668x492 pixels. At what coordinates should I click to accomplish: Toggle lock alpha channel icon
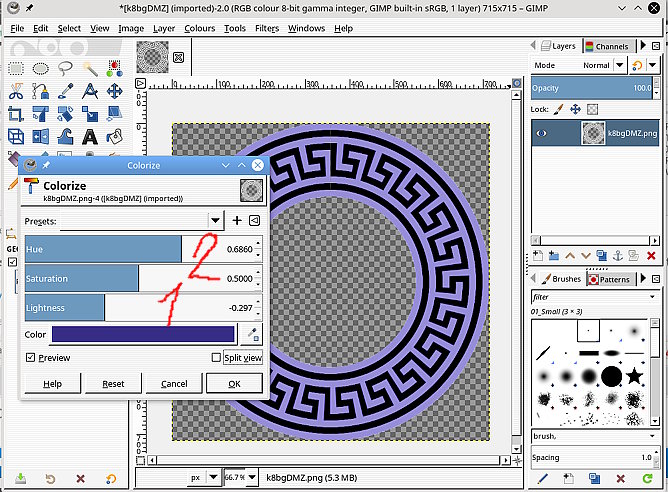(593, 109)
